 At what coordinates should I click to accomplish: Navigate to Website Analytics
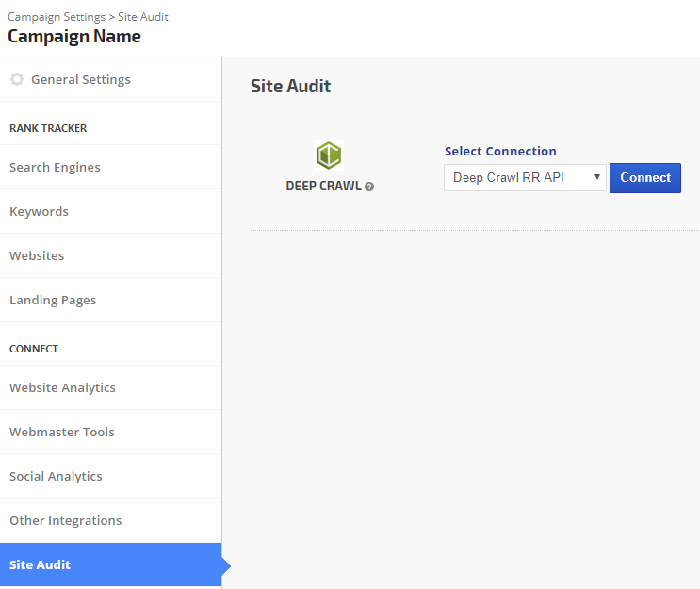62,387
